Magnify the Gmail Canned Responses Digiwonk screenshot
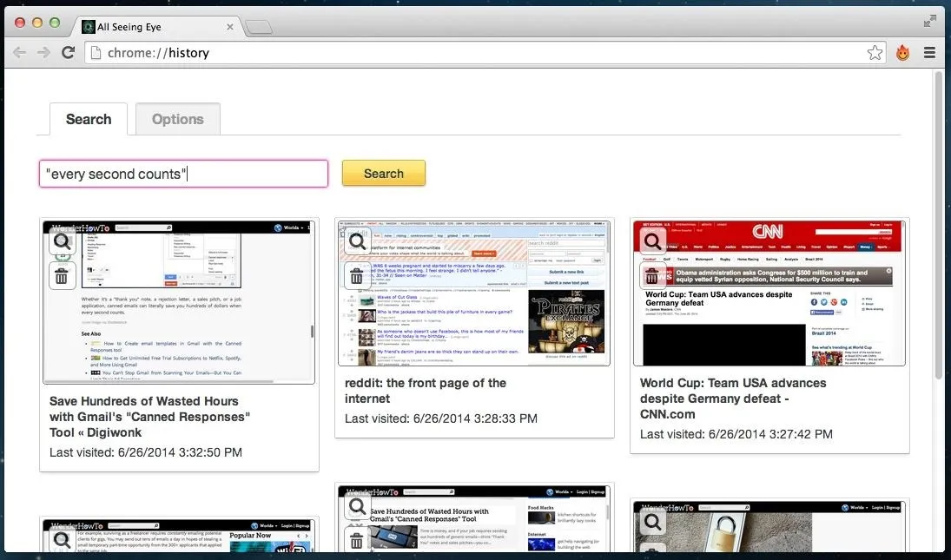951x560 pixels. 63,241
